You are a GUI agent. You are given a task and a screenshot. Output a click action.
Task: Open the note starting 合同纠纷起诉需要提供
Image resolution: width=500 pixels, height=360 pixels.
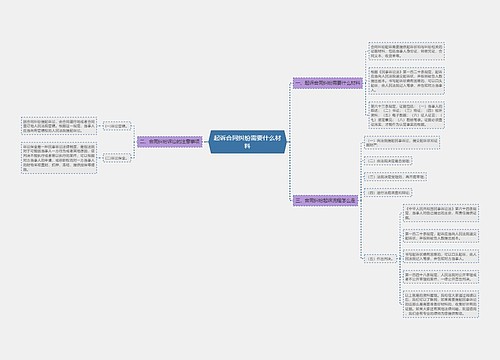coord(407,51)
